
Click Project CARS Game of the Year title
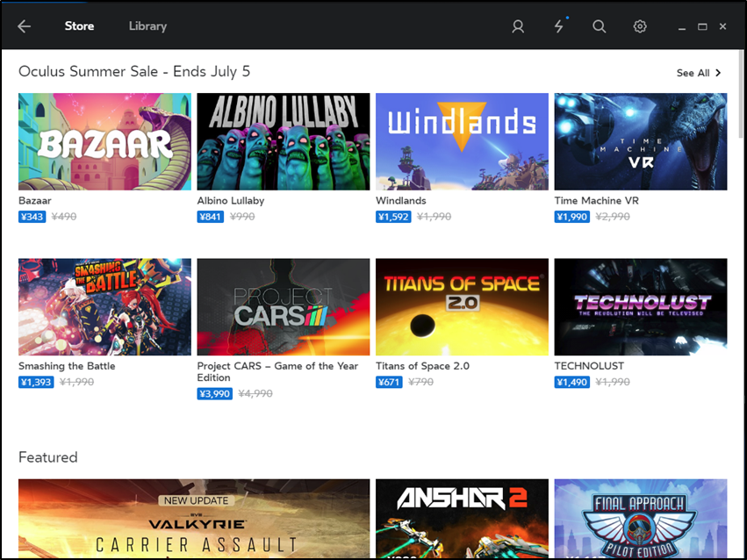tap(277, 371)
